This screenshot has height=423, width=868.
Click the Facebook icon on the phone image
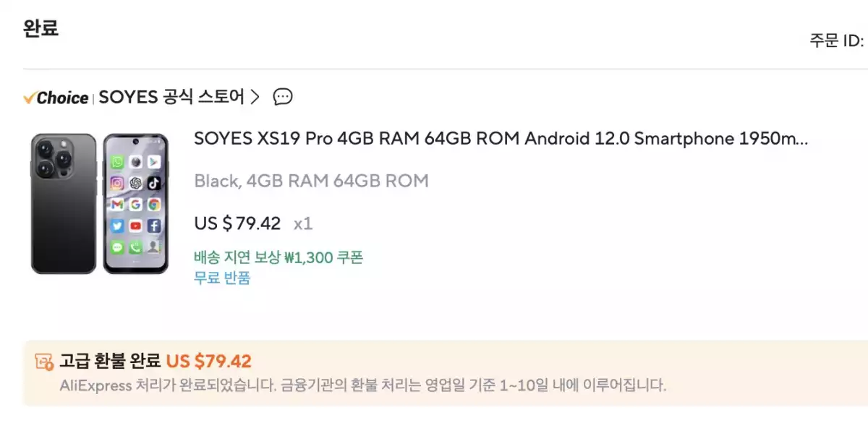click(x=153, y=226)
